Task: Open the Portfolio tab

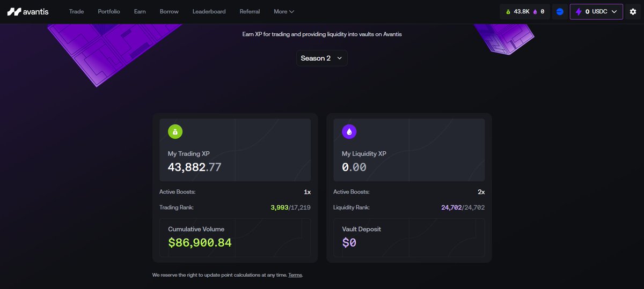Action: 109,11
